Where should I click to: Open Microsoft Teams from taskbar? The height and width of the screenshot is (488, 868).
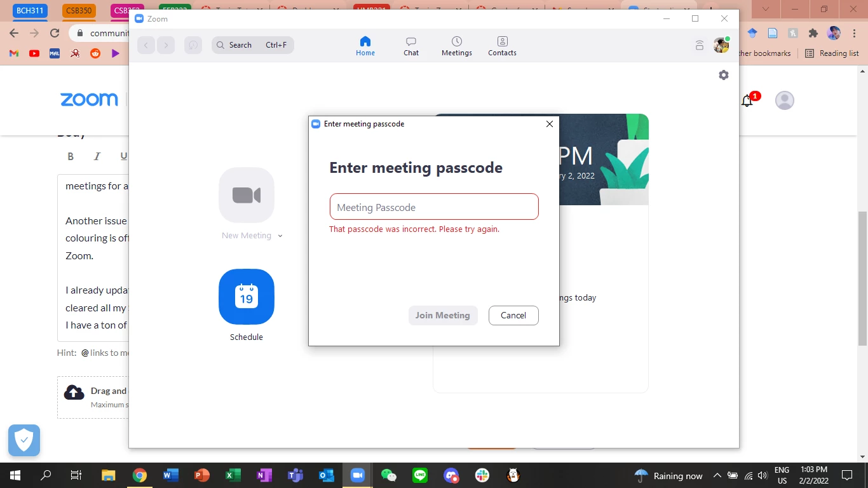[295, 475]
